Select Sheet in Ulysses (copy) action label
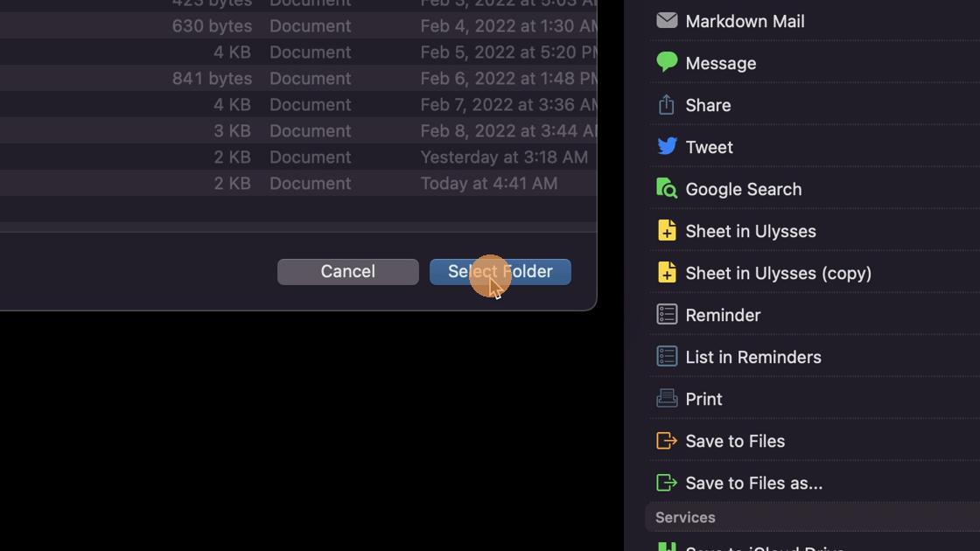This screenshot has height=551, width=980. pyautogui.click(x=778, y=273)
